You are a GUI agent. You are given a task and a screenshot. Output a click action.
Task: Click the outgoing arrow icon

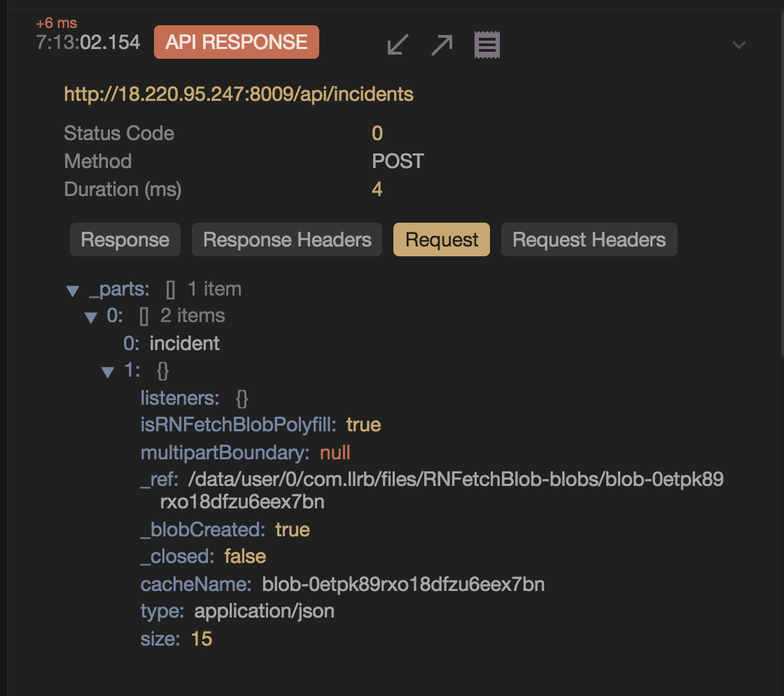point(442,45)
